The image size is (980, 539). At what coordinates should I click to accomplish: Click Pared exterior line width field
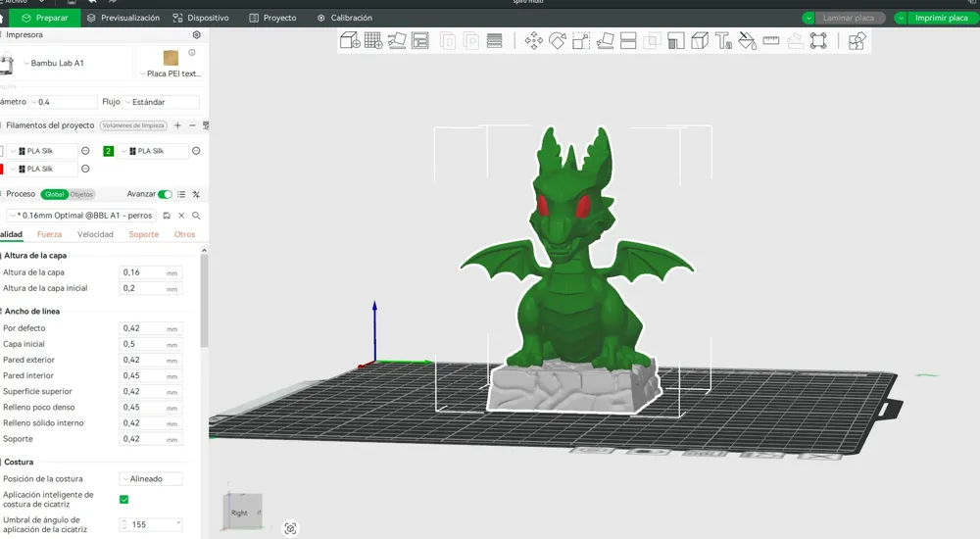pos(151,361)
